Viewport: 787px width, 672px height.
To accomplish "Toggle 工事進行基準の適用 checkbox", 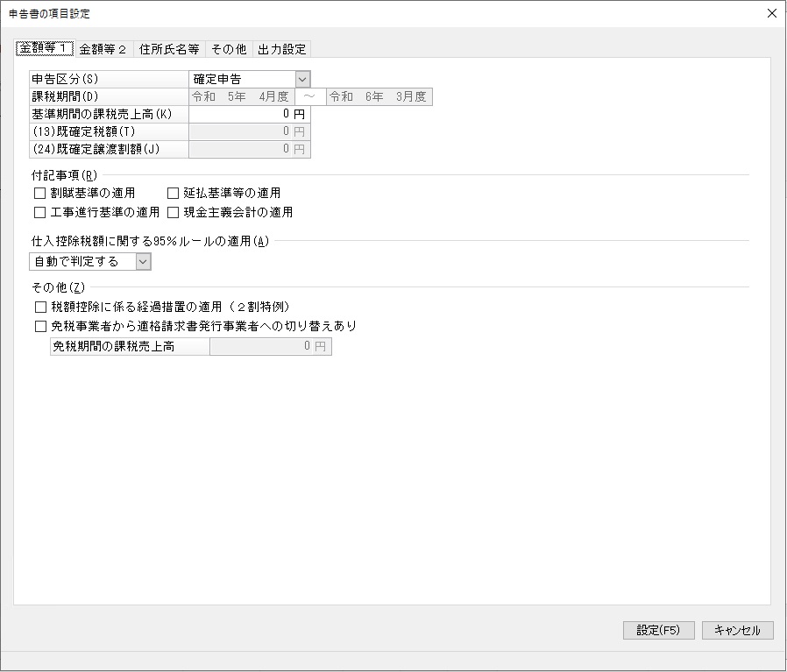I will (x=39, y=212).
